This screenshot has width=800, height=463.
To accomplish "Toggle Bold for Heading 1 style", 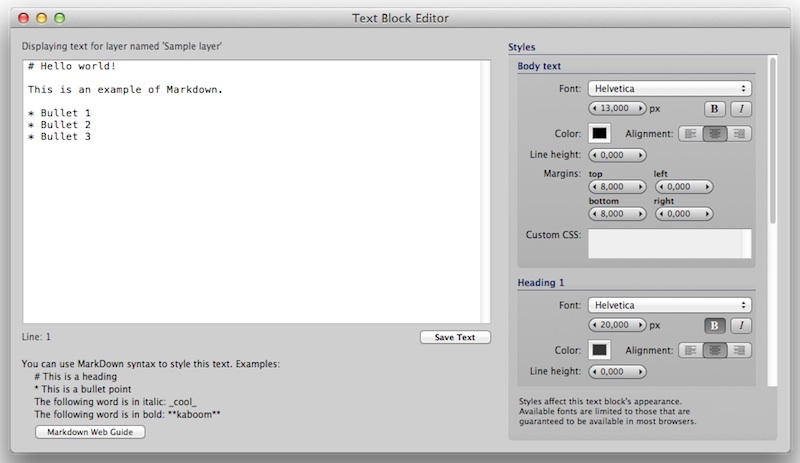I will (715, 325).
